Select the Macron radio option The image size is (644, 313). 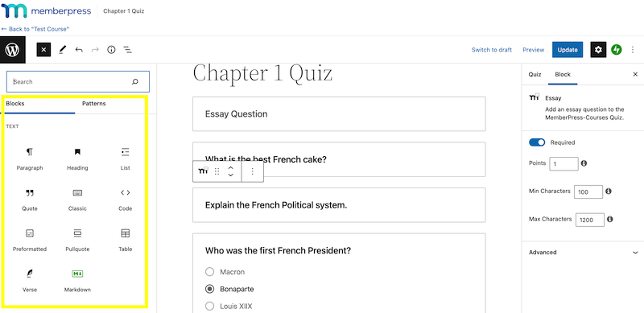pyautogui.click(x=209, y=272)
